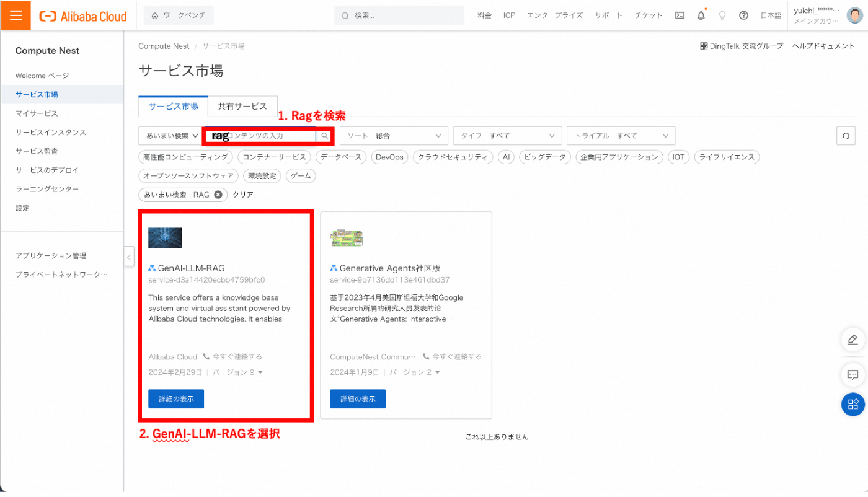Filter by 企業用アプリケーション category

(619, 157)
